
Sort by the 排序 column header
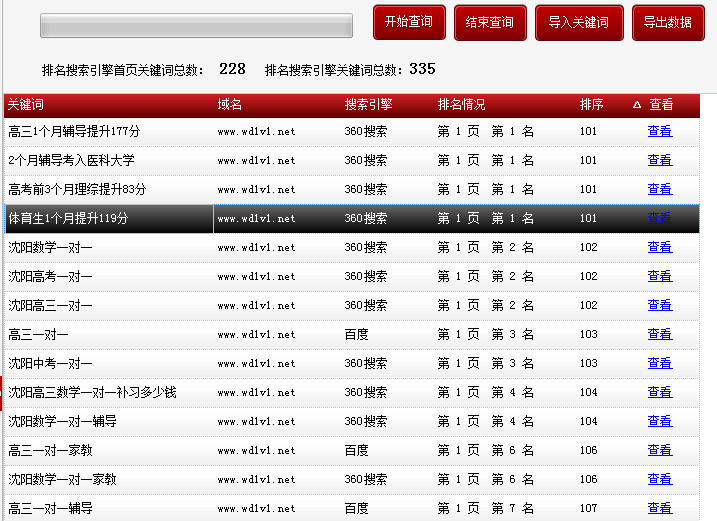tap(591, 105)
